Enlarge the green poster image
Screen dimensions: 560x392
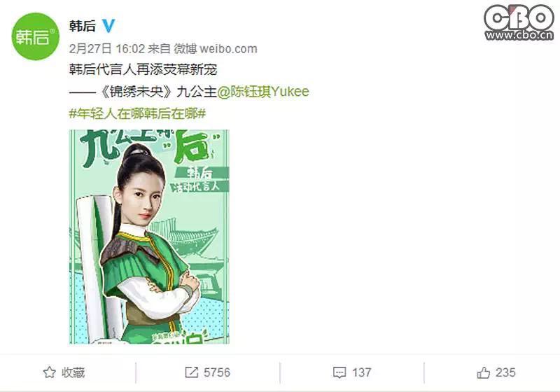149,237
